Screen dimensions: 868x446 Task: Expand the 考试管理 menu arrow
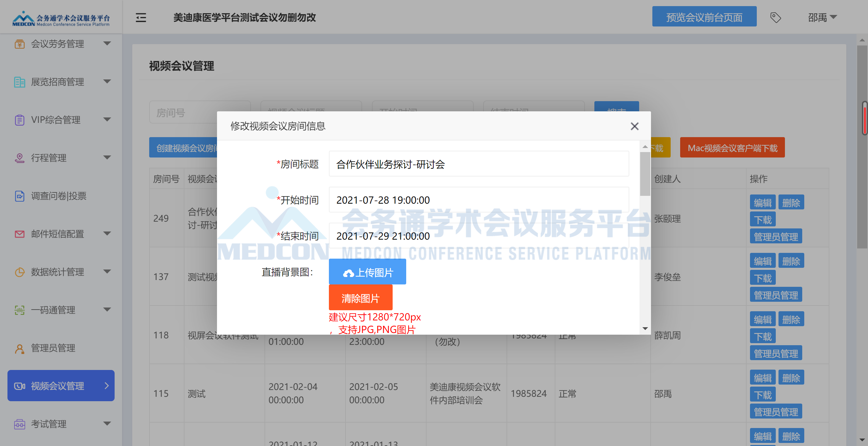(107, 424)
